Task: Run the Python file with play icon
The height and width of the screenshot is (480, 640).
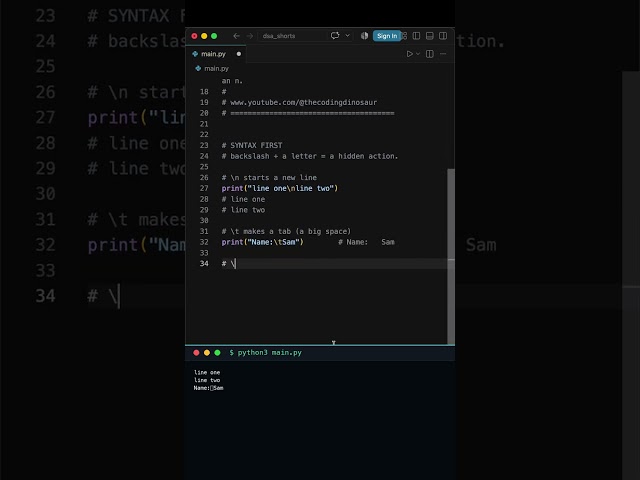Action: coord(409,54)
